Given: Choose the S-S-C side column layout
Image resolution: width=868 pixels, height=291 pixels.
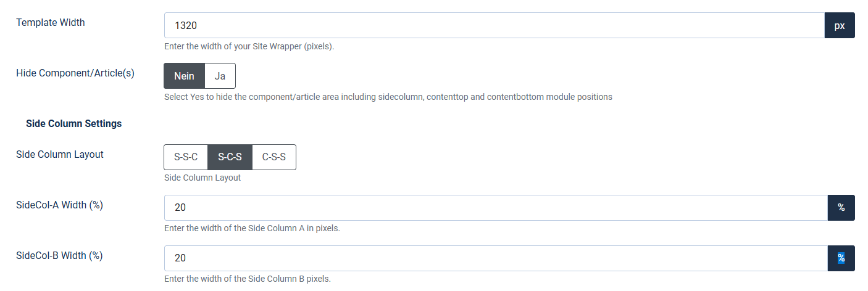Looking at the screenshot, I should pyautogui.click(x=186, y=157).
